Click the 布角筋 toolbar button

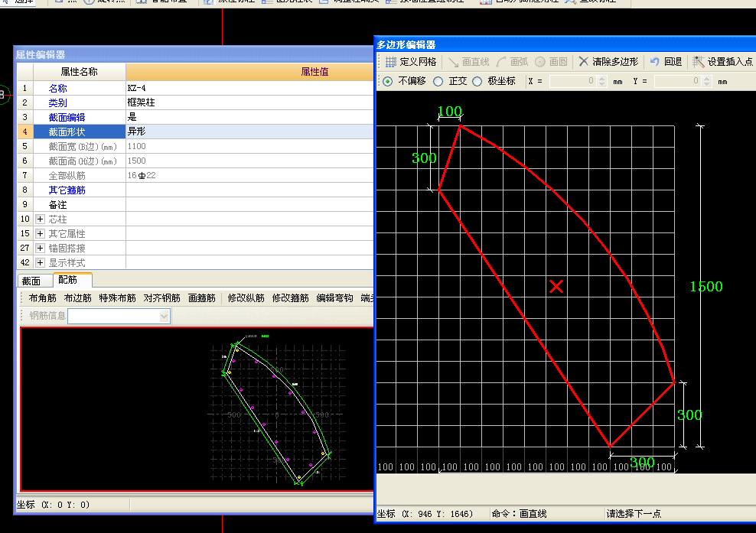[42, 298]
